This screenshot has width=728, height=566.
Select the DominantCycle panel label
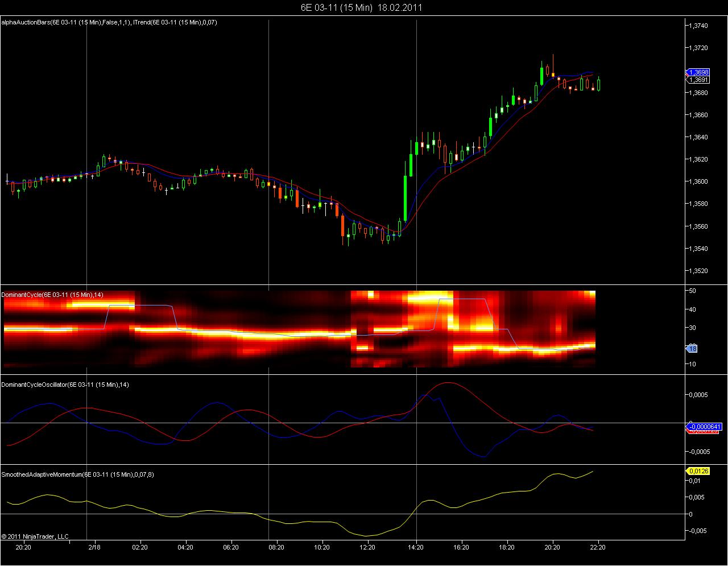tap(52, 295)
